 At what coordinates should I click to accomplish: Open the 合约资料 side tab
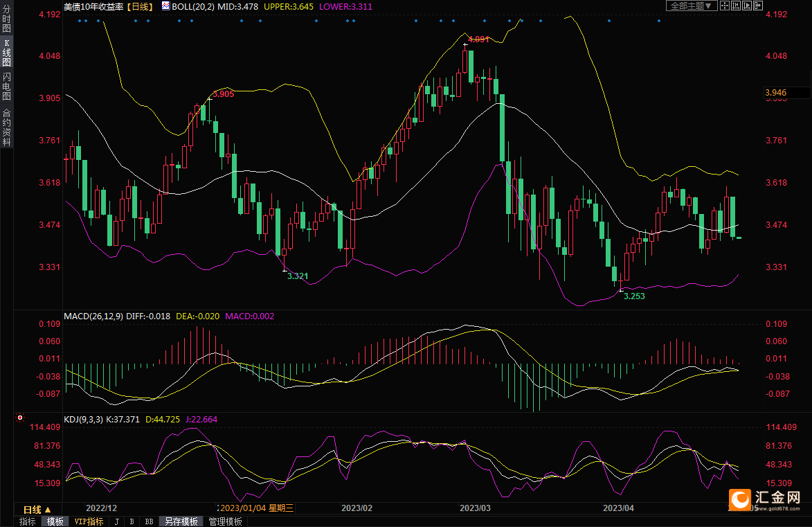pyautogui.click(x=6, y=127)
